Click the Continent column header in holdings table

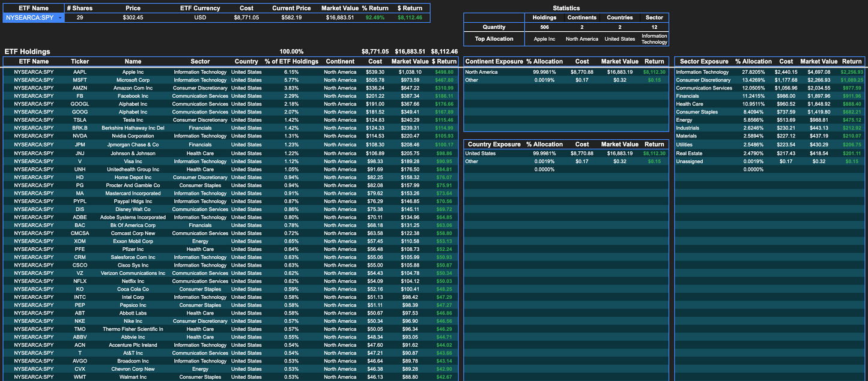point(340,61)
